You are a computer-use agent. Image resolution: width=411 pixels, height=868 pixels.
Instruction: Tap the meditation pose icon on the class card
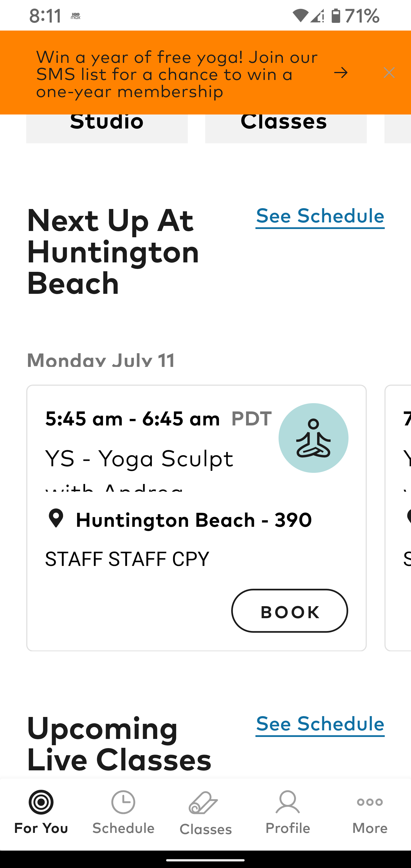coord(313,437)
